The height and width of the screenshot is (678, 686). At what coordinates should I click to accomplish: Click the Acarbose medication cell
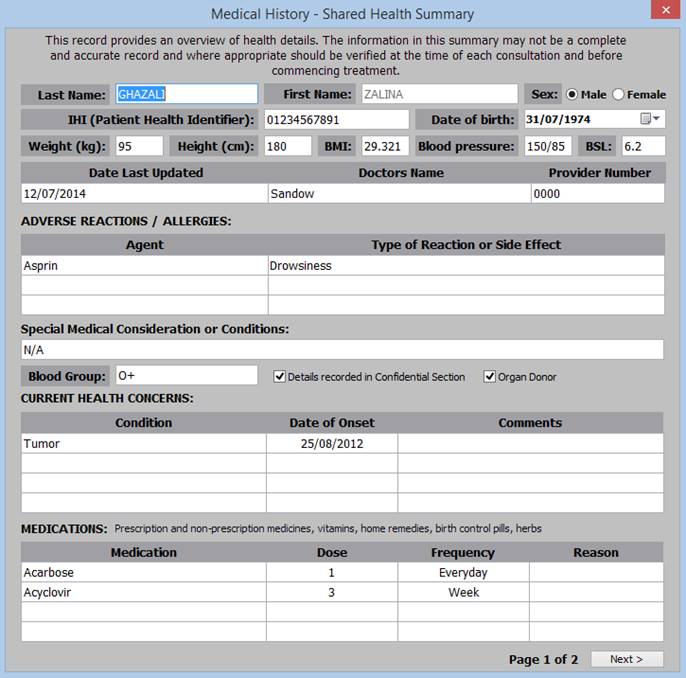[143, 573]
